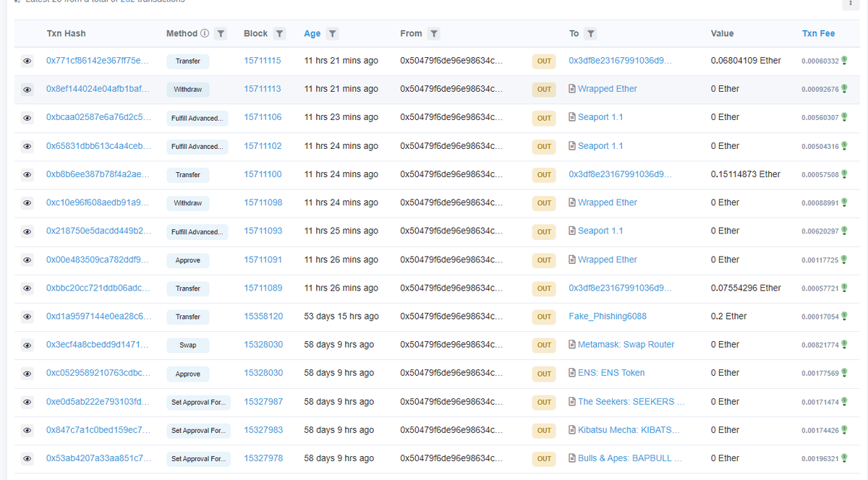Click contract icon beside Metamask: Swap Router
The height and width of the screenshot is (480, 868).
572,345
